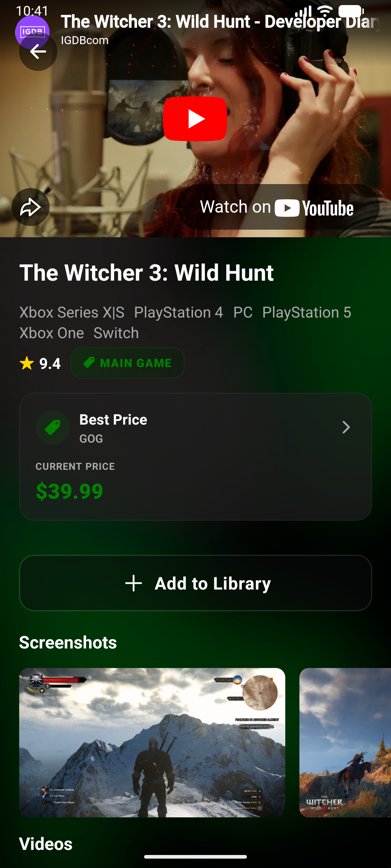391x868 pixels.
Task: Open the snowy mountain screenshot
Action: pyautogui.click(x=152, y=742)
